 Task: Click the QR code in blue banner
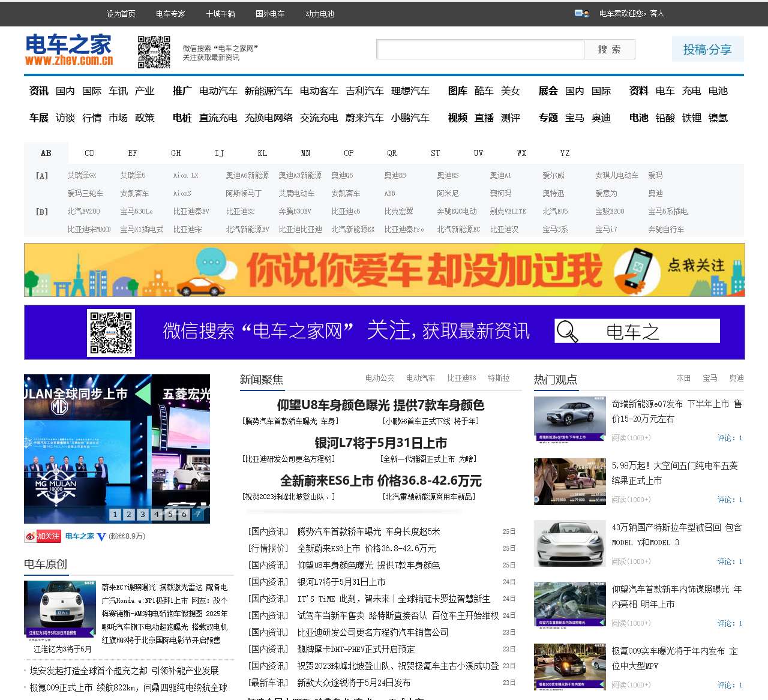[x=111, y=332]
